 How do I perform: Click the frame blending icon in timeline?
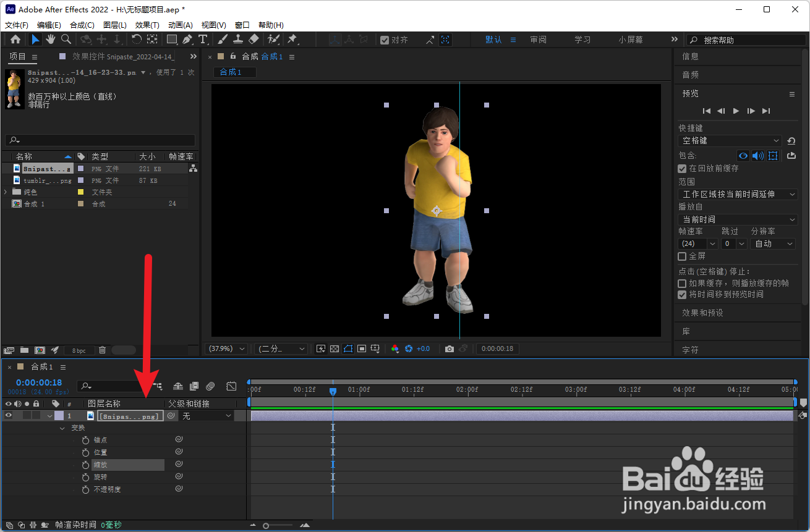[194, 386]
